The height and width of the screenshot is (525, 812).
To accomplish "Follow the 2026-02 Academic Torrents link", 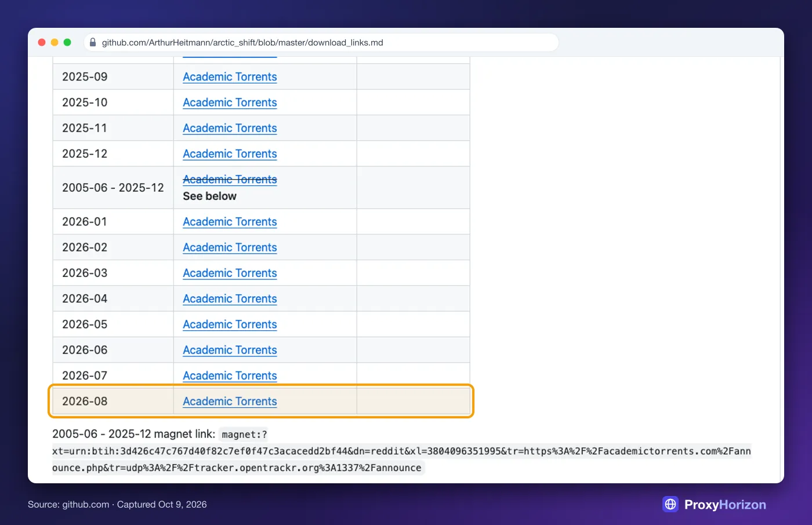I will 230,247.
